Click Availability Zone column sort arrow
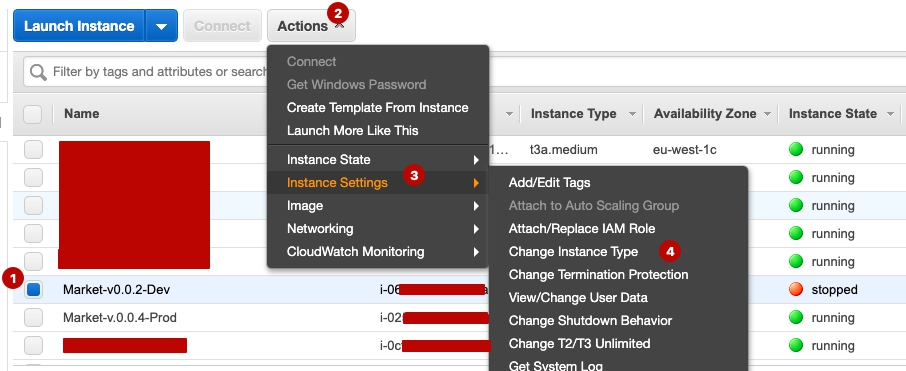The image size is (906, 371). 767,114
